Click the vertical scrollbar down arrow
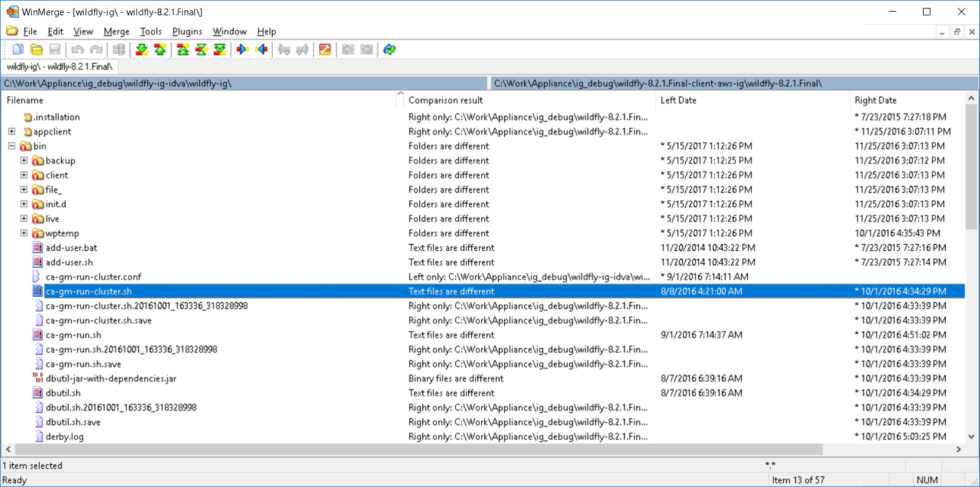The width and height of the screenshot is (980, 487). pyautogui.click(x=971, y=437)
